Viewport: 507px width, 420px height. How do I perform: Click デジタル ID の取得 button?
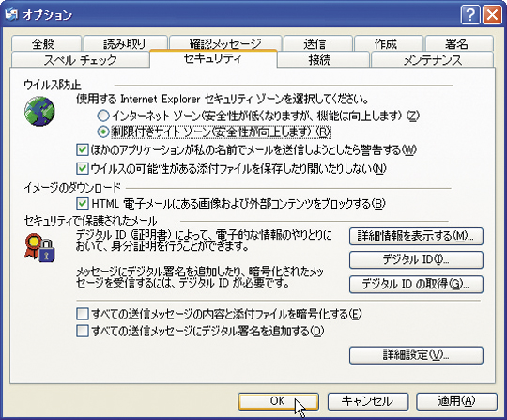(416, 284)
